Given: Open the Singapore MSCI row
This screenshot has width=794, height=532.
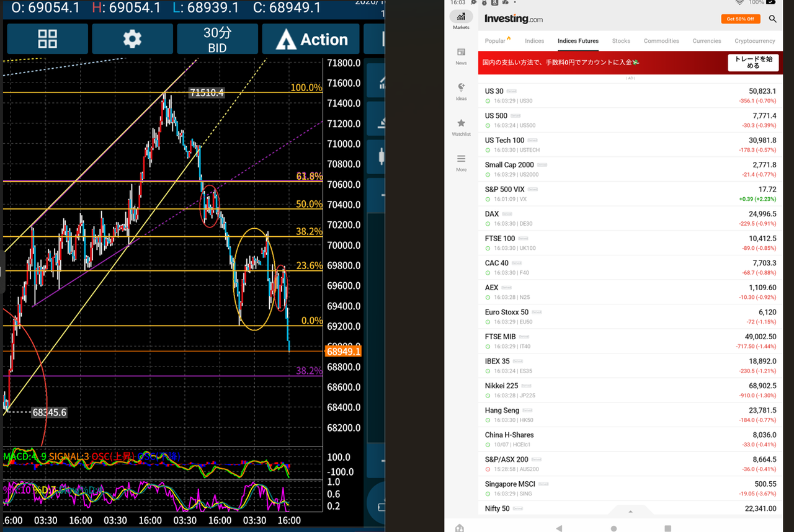Looking at the screenshot, I should [630, 489].
